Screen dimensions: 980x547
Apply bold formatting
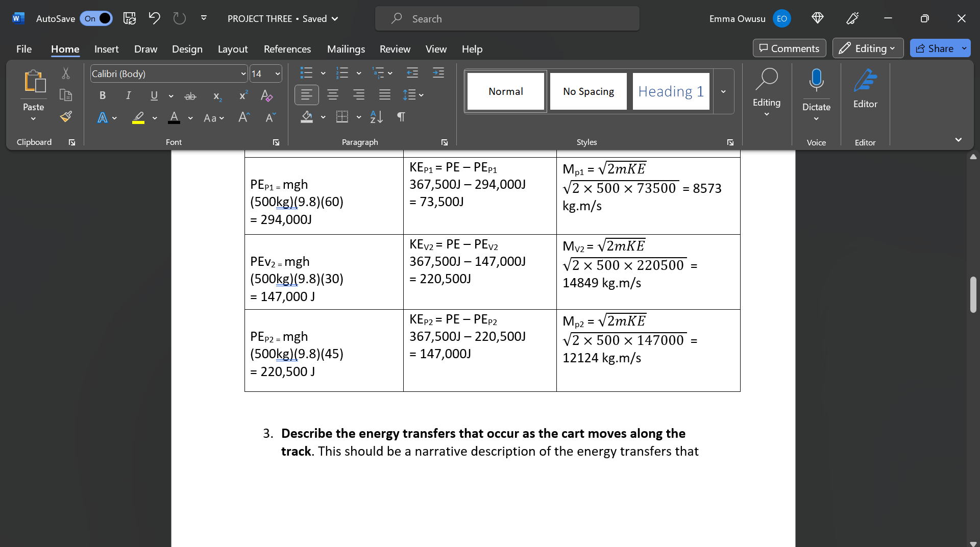102,95
